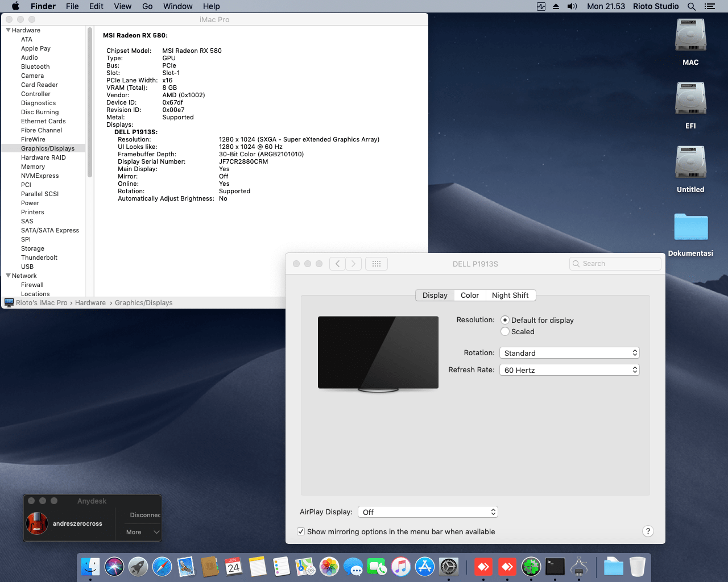728x582 pixels.
Task: Select Default for display resolution
Action: 505,321
